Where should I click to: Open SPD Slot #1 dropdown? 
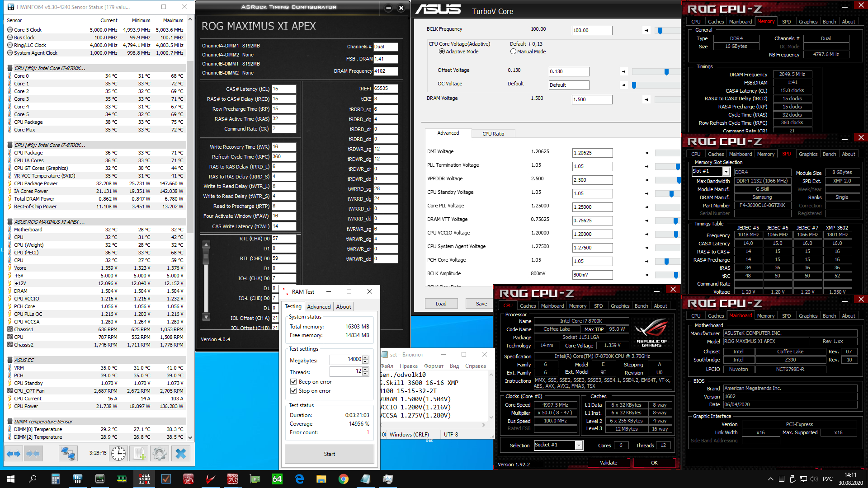[726, 172]
